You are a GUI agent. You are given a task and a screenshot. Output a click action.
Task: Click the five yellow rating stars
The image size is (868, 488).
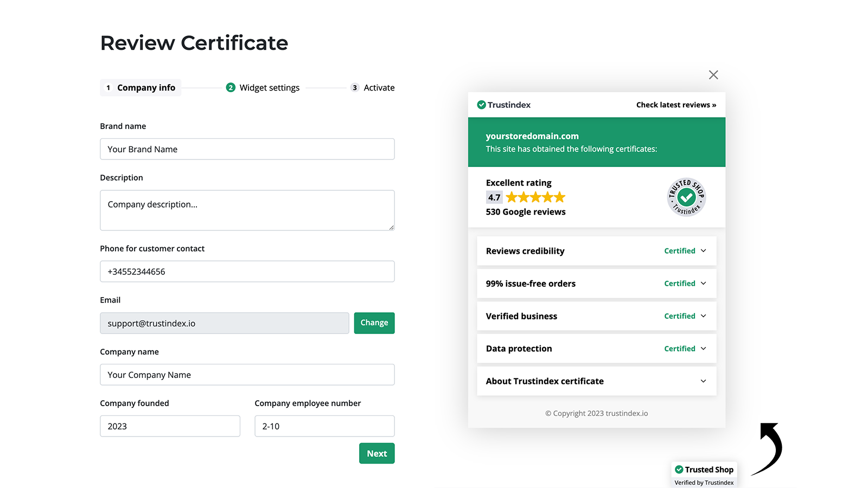pyautogui.click(x=535, y=197)
